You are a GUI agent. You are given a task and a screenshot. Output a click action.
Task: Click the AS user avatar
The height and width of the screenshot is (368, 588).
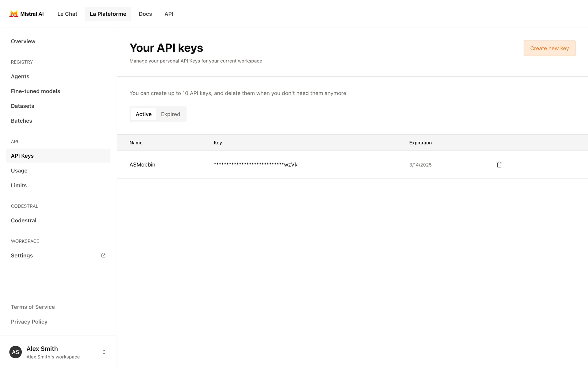point(16,352)
